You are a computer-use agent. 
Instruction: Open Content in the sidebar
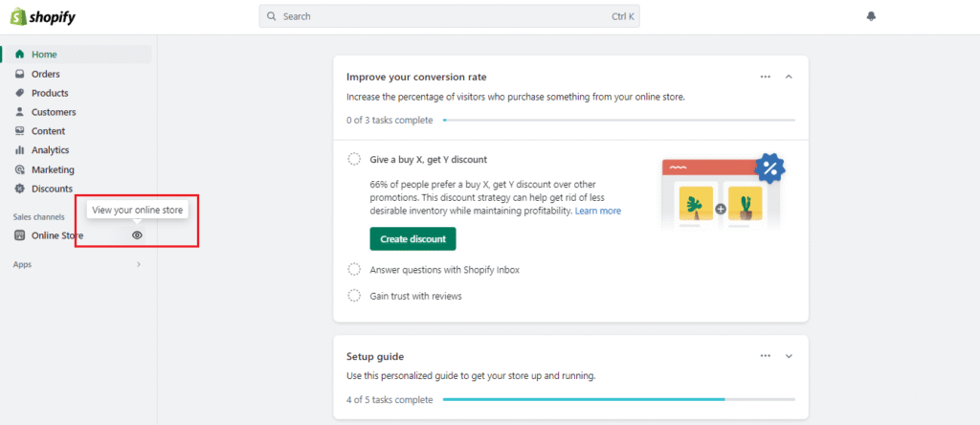tap(48, 131)
